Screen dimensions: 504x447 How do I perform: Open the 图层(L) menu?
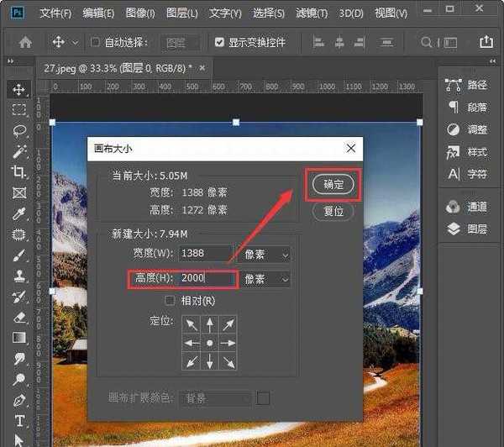(x=182, y=13)
